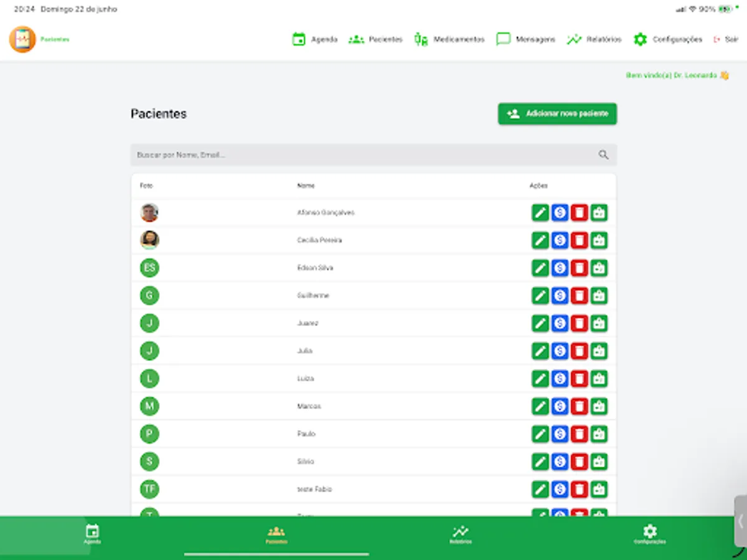Click Bem vindo(a) Dr. Leonardo greeting
Image resolution: width=747 pixels, height=560 pixels.
click(677, 75)
